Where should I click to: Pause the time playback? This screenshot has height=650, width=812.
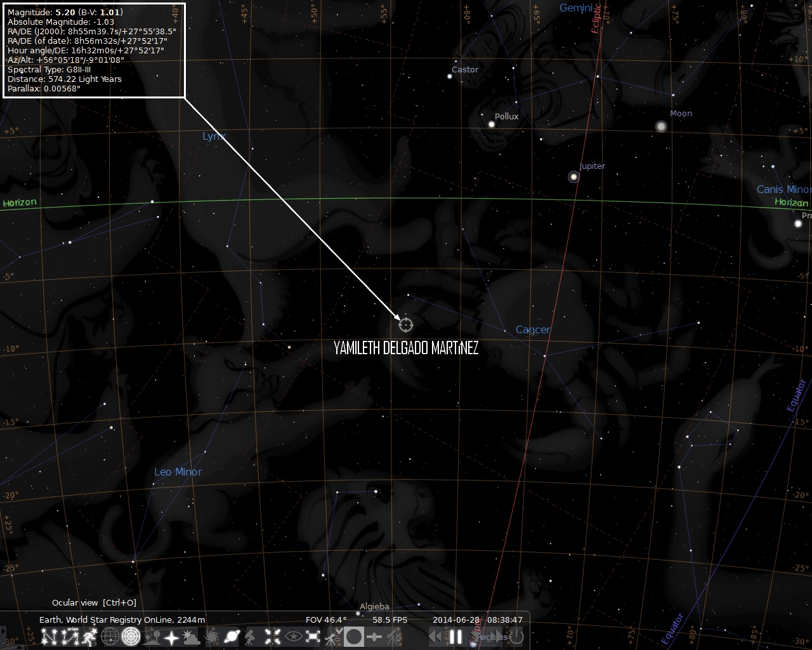tap(455, 636)
